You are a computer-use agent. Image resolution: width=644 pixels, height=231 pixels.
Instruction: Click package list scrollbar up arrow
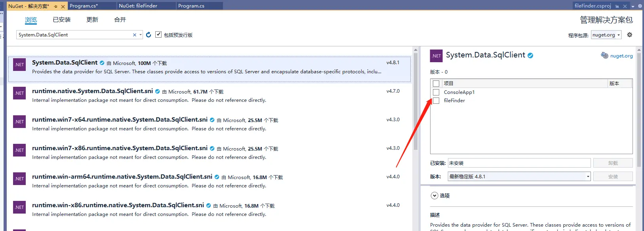pos(415,50)
